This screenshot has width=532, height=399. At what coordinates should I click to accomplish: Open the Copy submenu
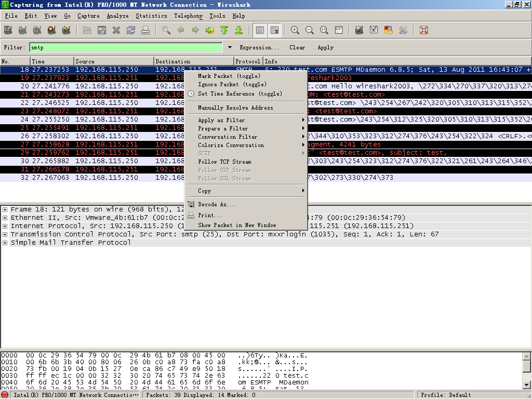[x=246, y=191]
